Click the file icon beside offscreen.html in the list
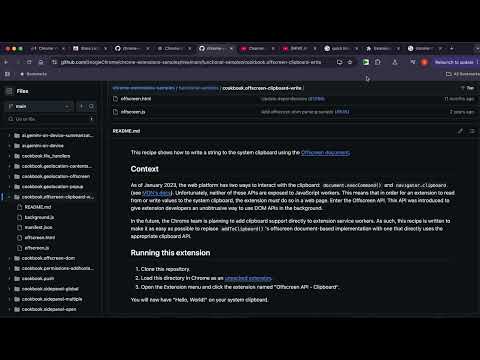The image size is (480, 360). tap(115, 99)
